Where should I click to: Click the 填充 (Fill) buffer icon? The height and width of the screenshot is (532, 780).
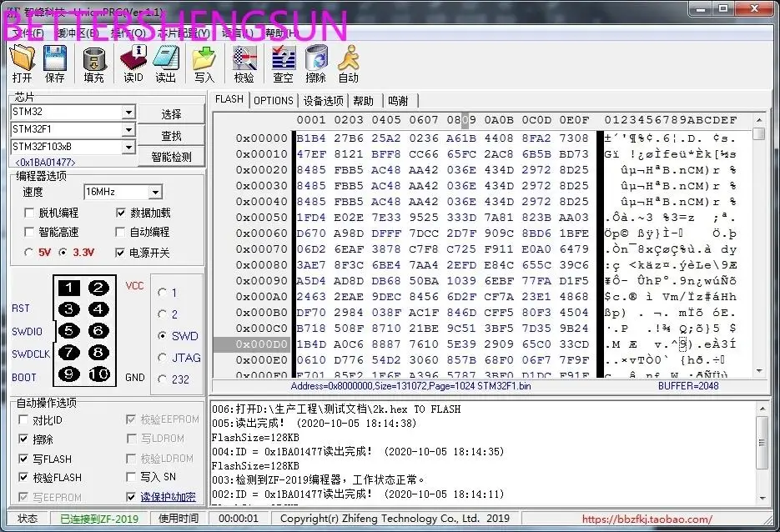pyautogui.click(x=94, y=60)
